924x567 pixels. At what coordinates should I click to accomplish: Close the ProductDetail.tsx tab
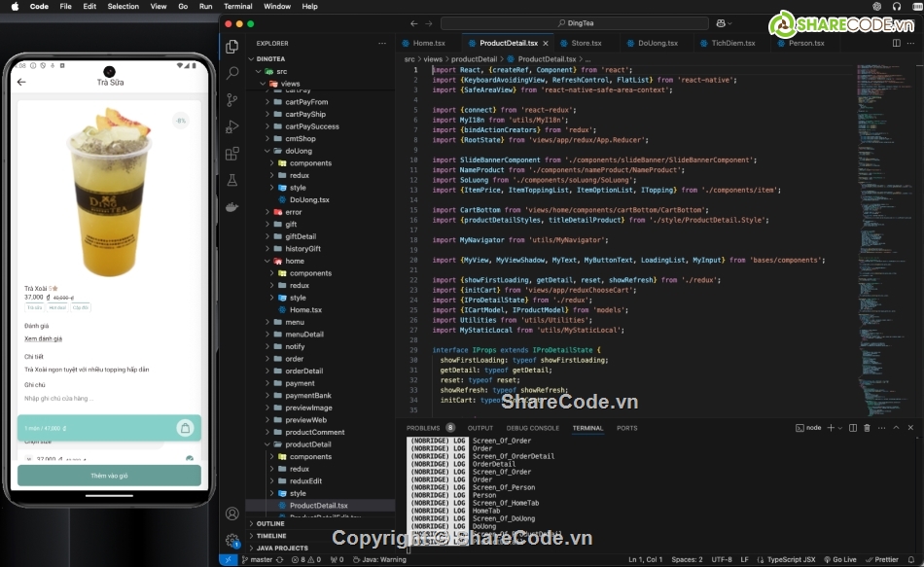pyautogui.click(x=546, y=43)
